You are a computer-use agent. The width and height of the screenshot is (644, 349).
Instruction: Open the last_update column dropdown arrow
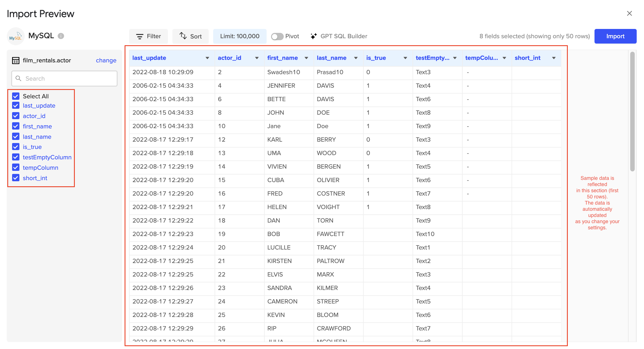coord(207,58)
